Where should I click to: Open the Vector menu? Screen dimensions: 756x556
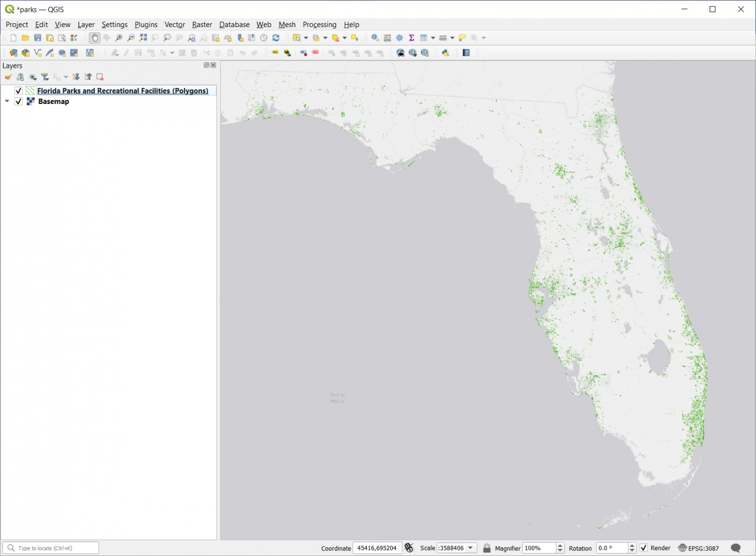pos(175,25)
